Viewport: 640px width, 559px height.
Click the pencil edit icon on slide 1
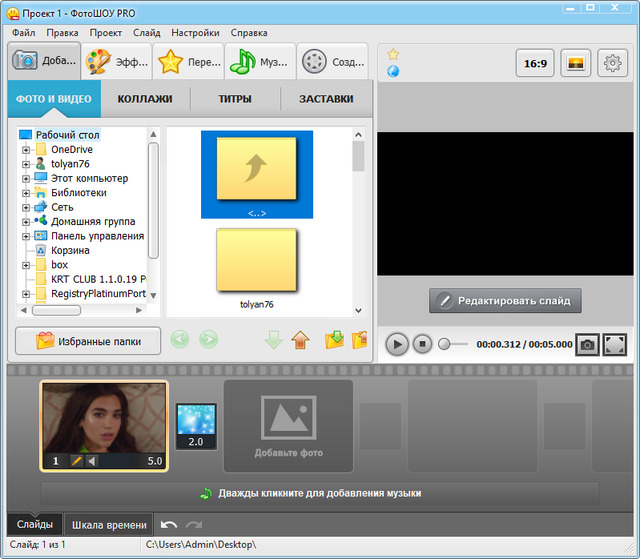[x=75, y=461]
